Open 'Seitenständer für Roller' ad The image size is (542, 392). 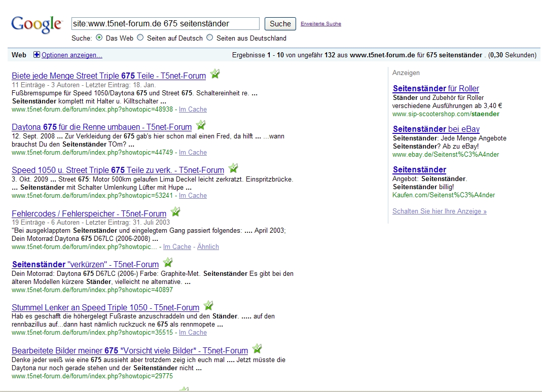tap(436, 89)
